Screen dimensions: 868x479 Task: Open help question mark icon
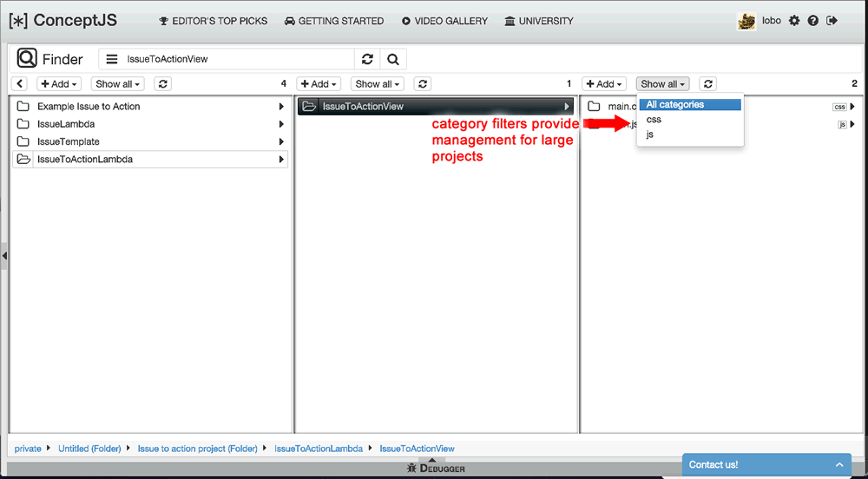click(812, 21)
